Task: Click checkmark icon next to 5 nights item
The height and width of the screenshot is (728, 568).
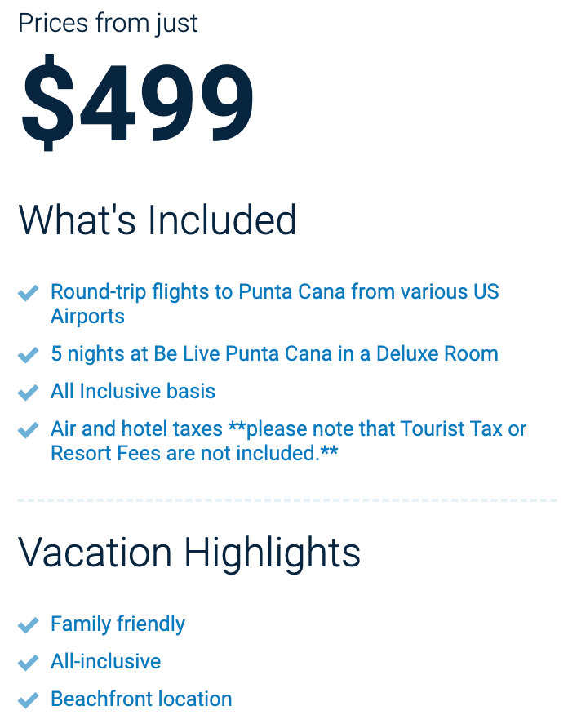Action: point(28,355)
